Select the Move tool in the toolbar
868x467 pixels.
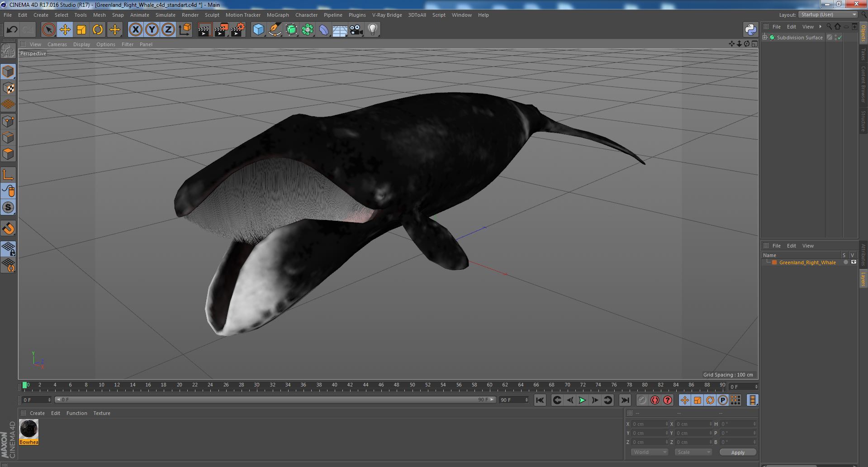click(65, 30)
